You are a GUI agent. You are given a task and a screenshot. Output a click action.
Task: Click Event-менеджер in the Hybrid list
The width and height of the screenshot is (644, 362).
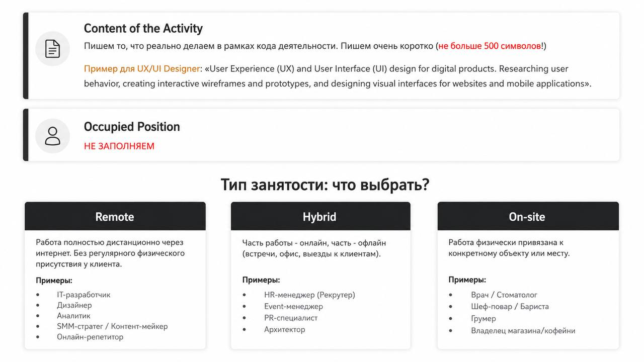293,307
